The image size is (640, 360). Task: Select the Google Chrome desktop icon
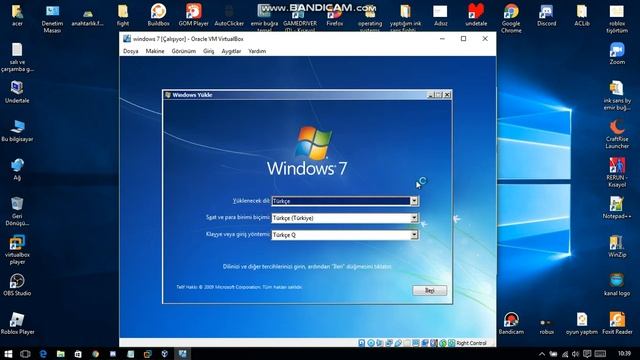tap(511, 18)
